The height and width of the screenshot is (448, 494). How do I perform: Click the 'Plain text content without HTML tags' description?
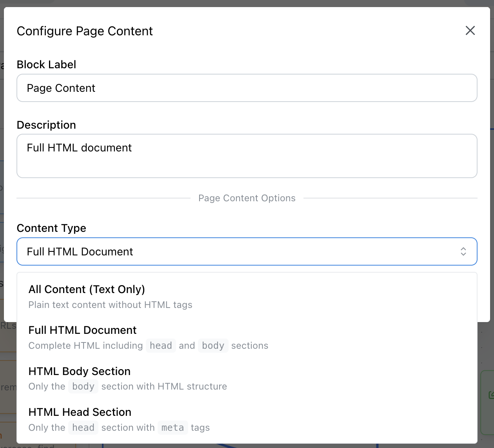(110, 305)
